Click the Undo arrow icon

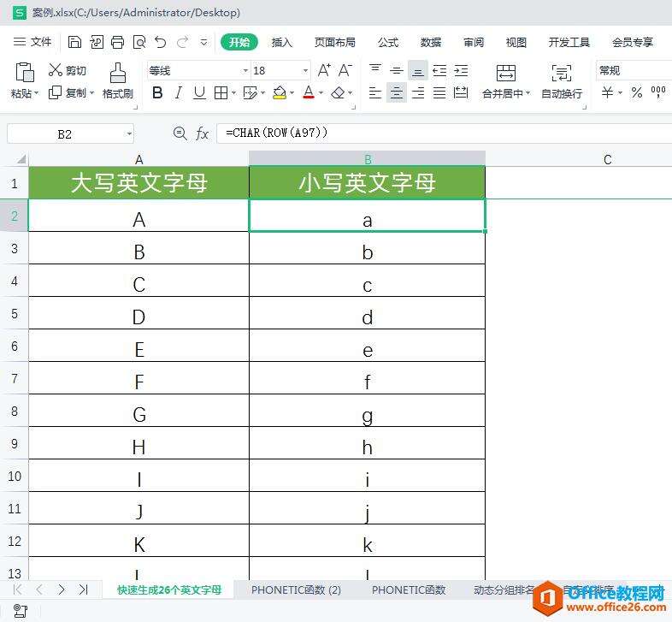coord(160,42)
